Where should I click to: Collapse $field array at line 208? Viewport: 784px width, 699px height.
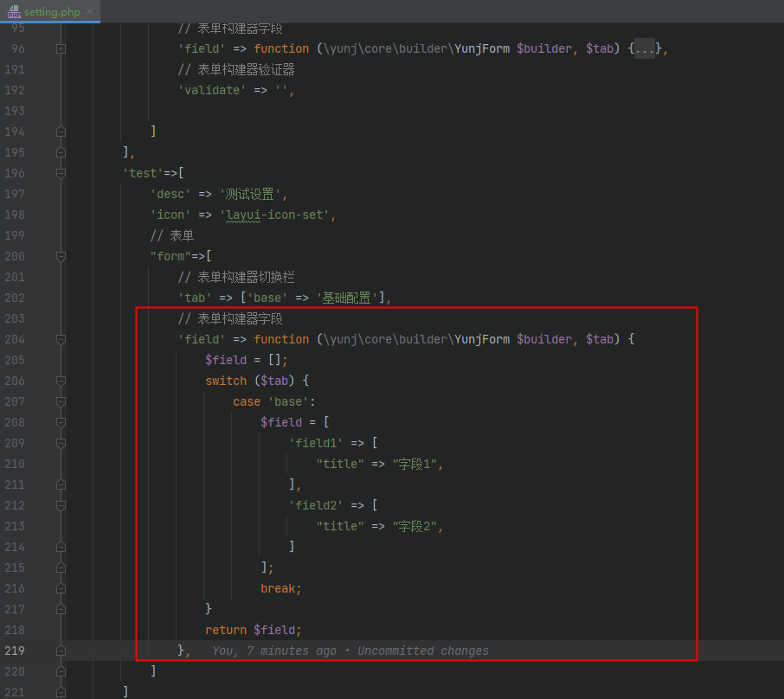point(61,422)
